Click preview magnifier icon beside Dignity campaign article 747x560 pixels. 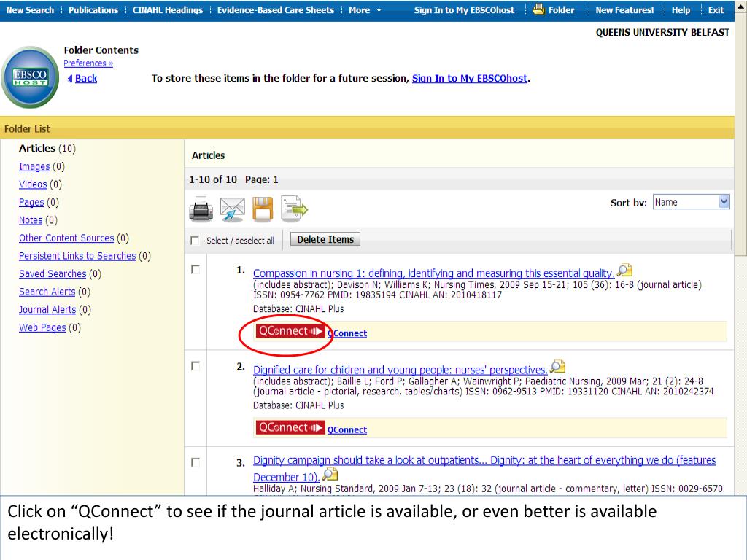click(x=330, y=475)
